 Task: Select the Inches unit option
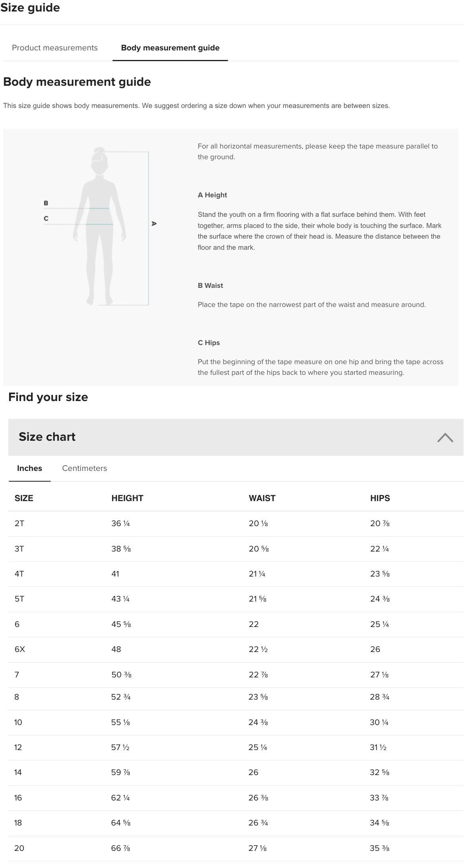[29, 468]
